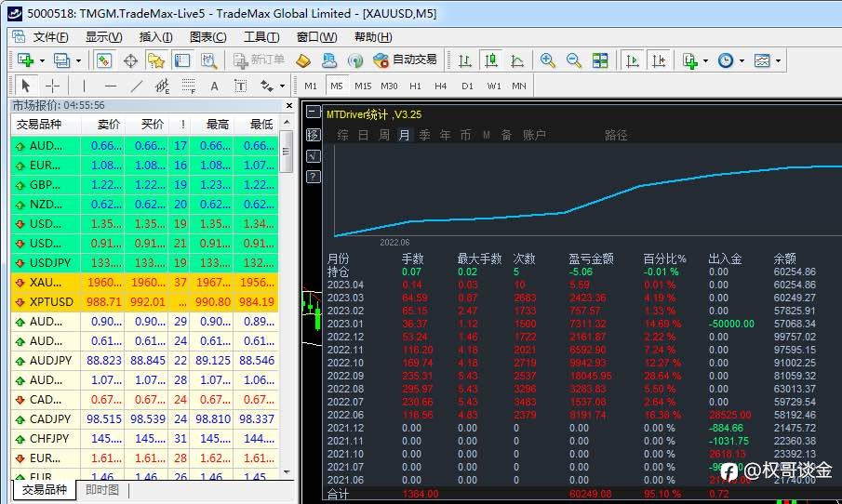Switch timeframe to M15
842x504 pixels.
(x=363, y=86)
